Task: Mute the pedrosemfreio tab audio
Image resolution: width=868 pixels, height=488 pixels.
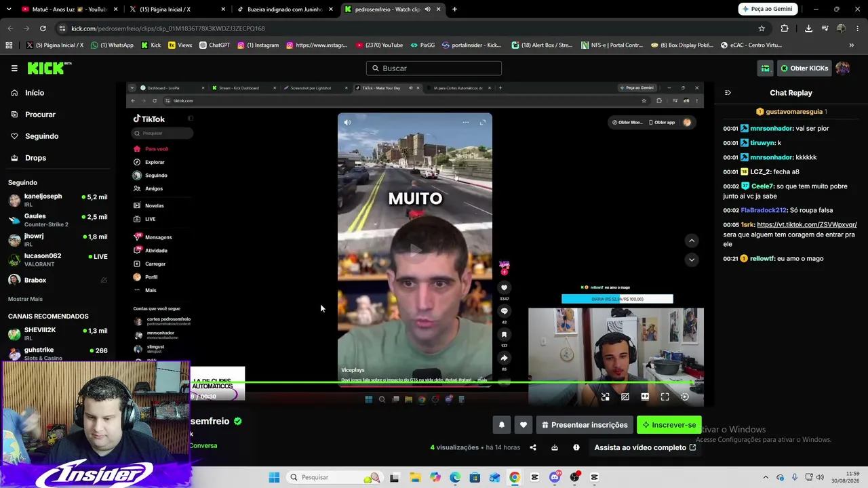Action: coord(427,9)
